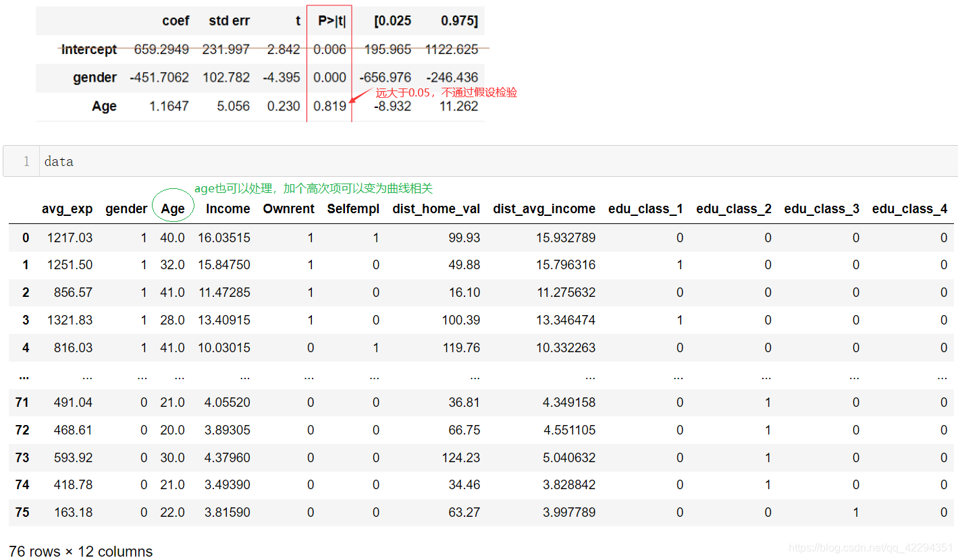The height and width of the screenshot is (560, 958).
Task: Click the 'dist_home_val' column header
Action: click(436, 209)
